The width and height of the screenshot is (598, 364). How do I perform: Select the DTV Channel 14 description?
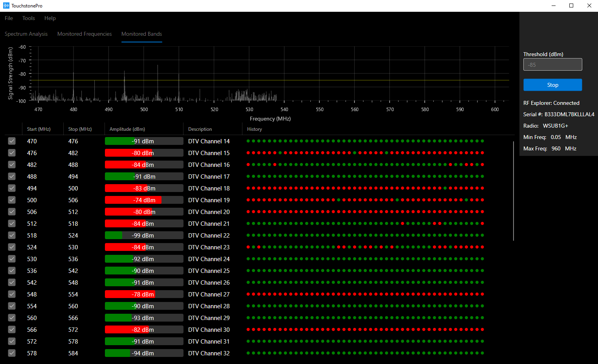[209, 141]
